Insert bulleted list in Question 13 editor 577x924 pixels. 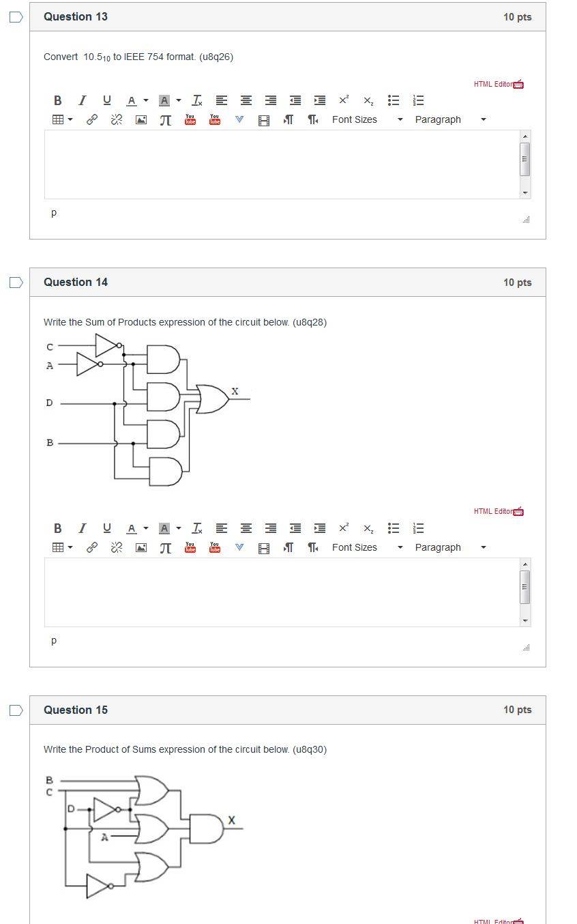pyautogui.click(x=394, y=100)
